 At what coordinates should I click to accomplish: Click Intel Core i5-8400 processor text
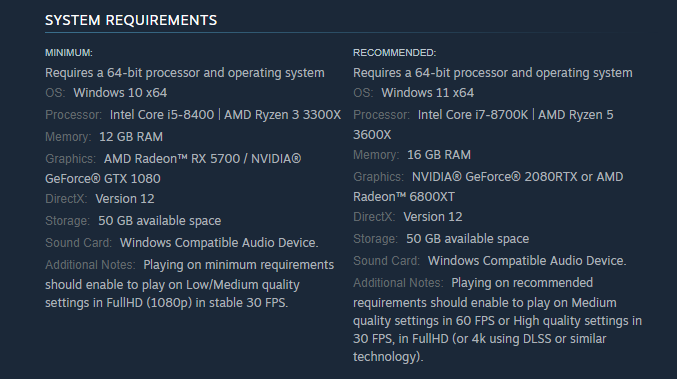point(162,115)
